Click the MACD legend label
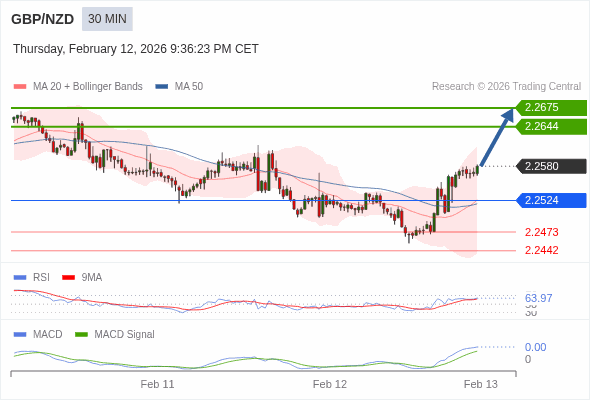 (x=48, y=335)
